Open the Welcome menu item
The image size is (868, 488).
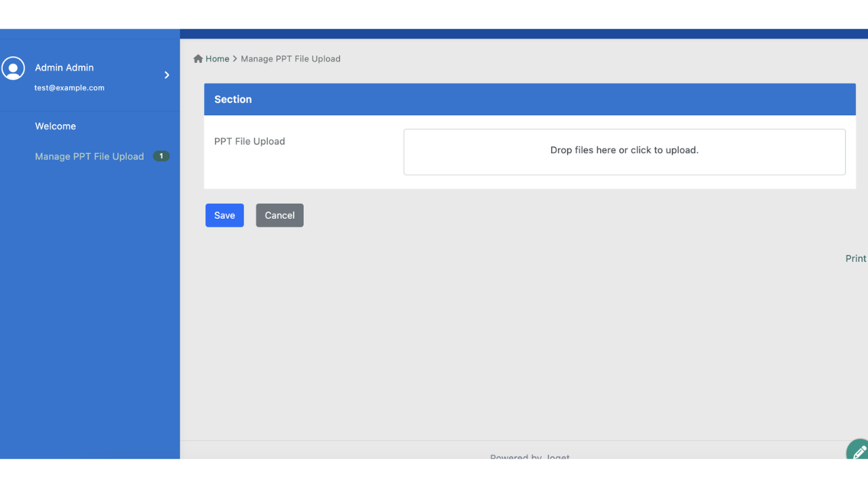coord(56,126)
